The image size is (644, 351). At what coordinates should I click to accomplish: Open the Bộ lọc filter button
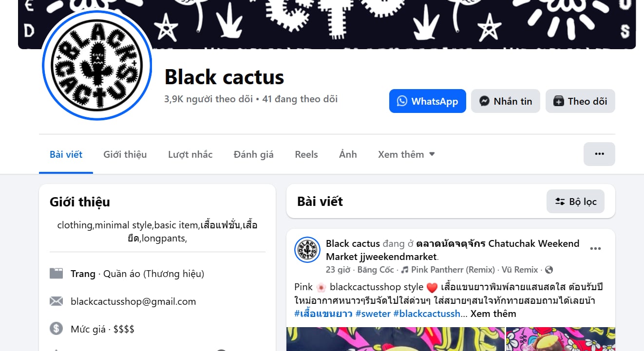click(575, 202)
